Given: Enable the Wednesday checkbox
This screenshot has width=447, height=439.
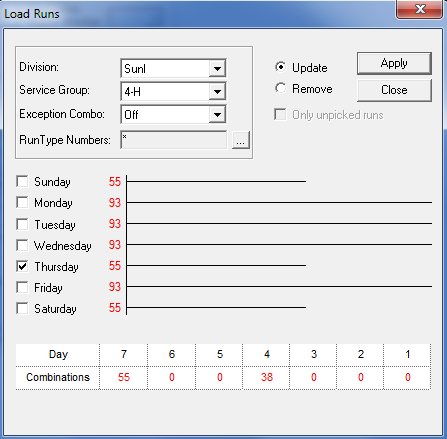Looking at the screenshot, I should (22, 245).
